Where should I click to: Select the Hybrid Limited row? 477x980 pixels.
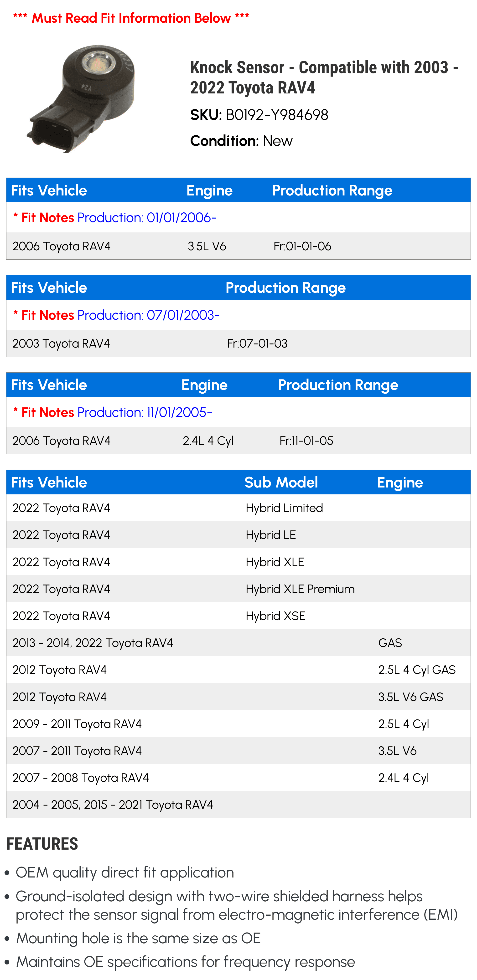[238, 508]
